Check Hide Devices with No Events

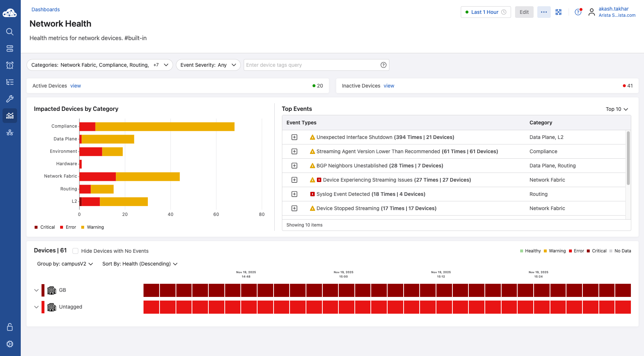(75, 251)
